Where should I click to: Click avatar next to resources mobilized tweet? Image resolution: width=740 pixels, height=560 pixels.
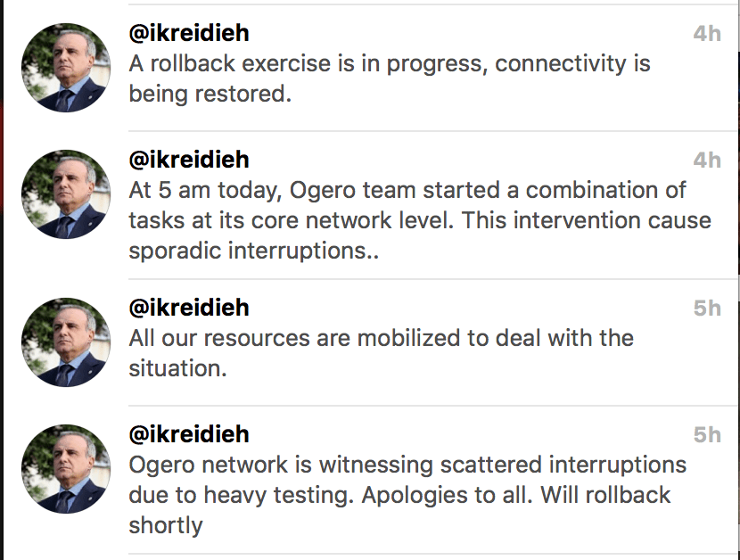click(x=64, y=342)
